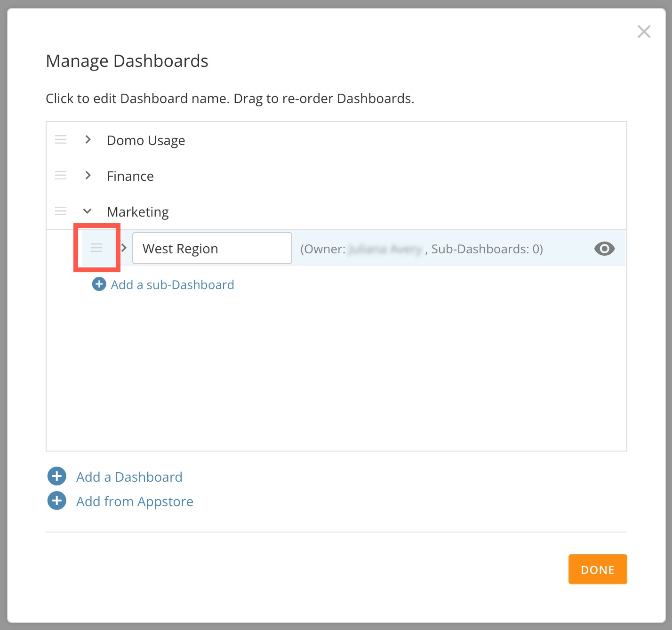Click the drag handle beside Finance
Viewport: 672px width, 630px height.
(x=61, y=175)
